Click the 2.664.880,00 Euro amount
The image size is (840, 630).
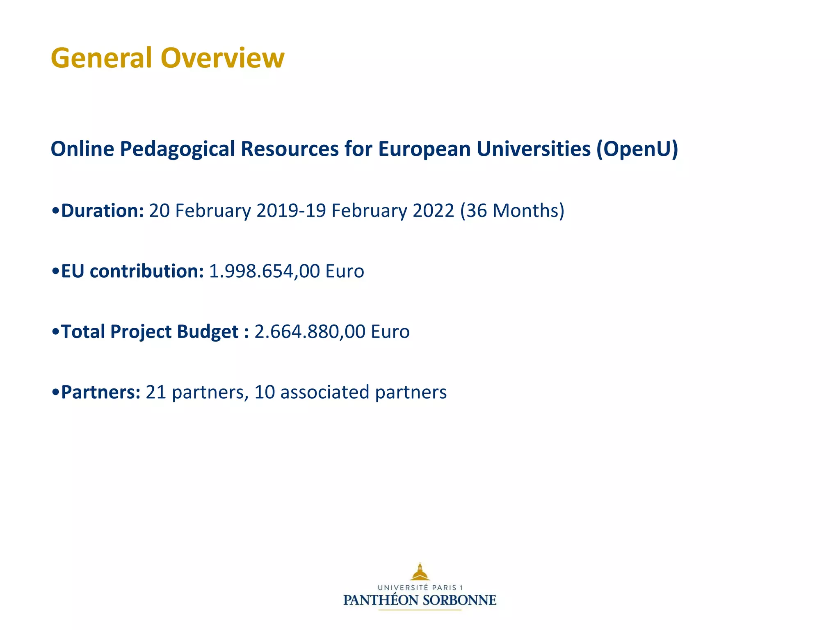[332, 331]
